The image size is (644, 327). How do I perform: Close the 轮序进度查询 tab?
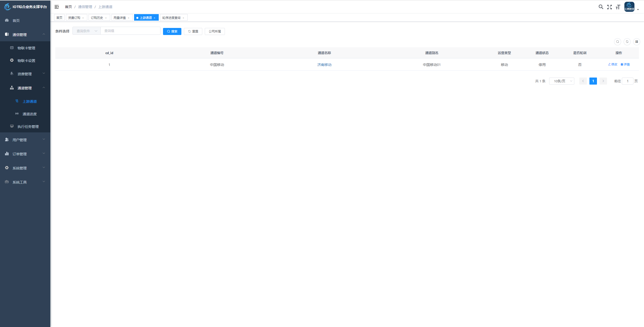[x=183, y=18]
